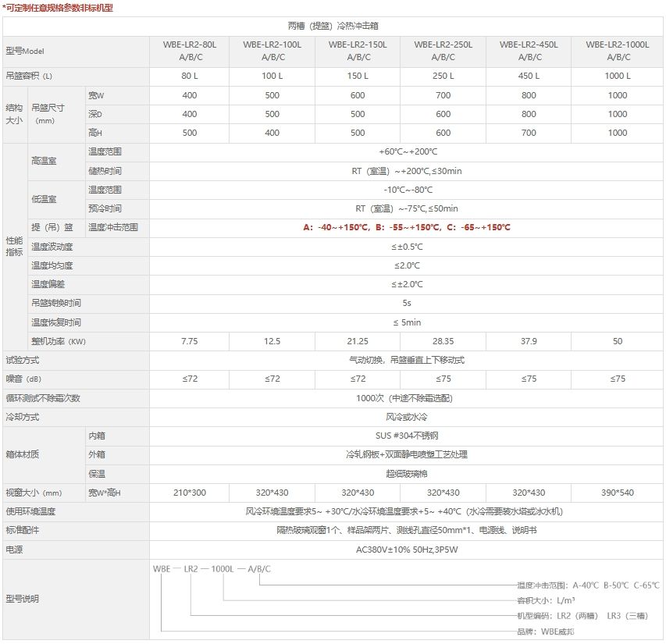
Task: Select the 超细玻璃棉 insulation cell
Action: [406, 474]
